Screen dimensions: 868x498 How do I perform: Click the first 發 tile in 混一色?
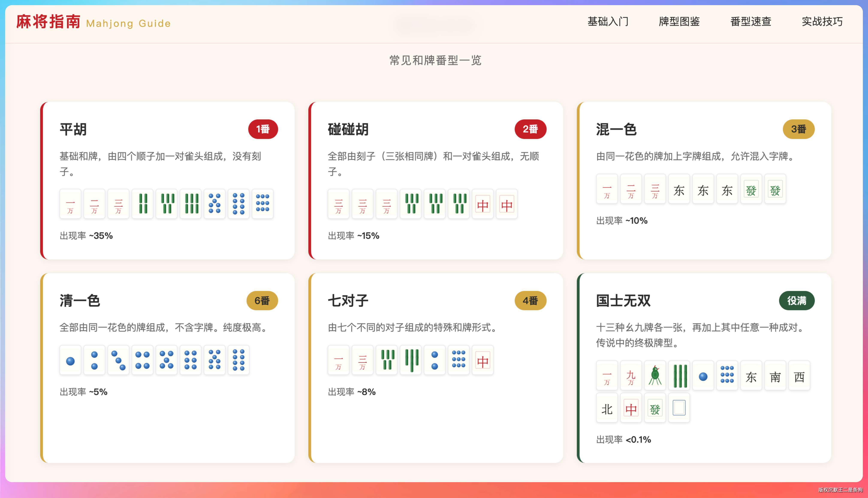751,189
